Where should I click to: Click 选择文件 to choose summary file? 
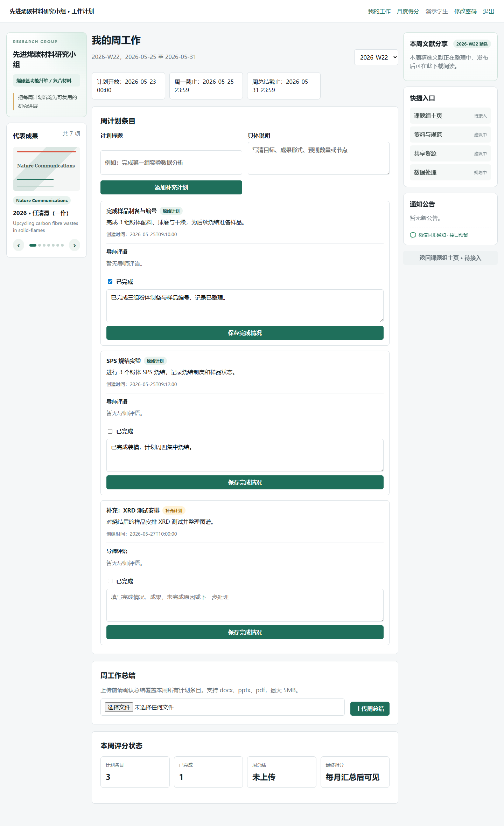click(x=119, y=707)
